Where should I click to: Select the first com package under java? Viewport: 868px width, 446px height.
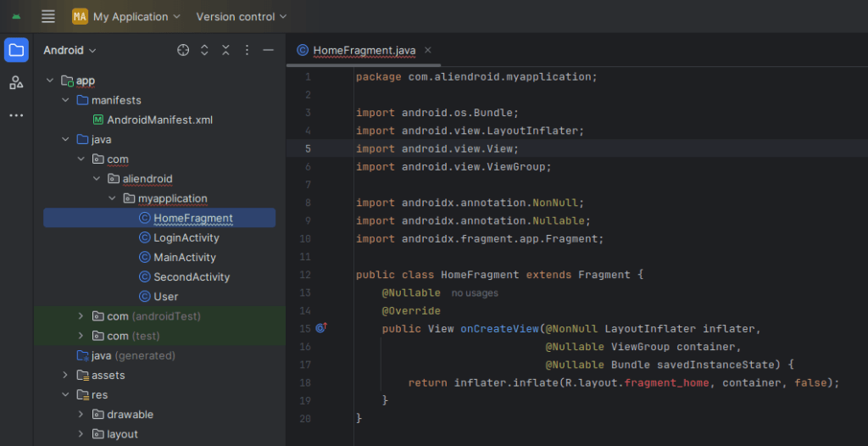110,159
